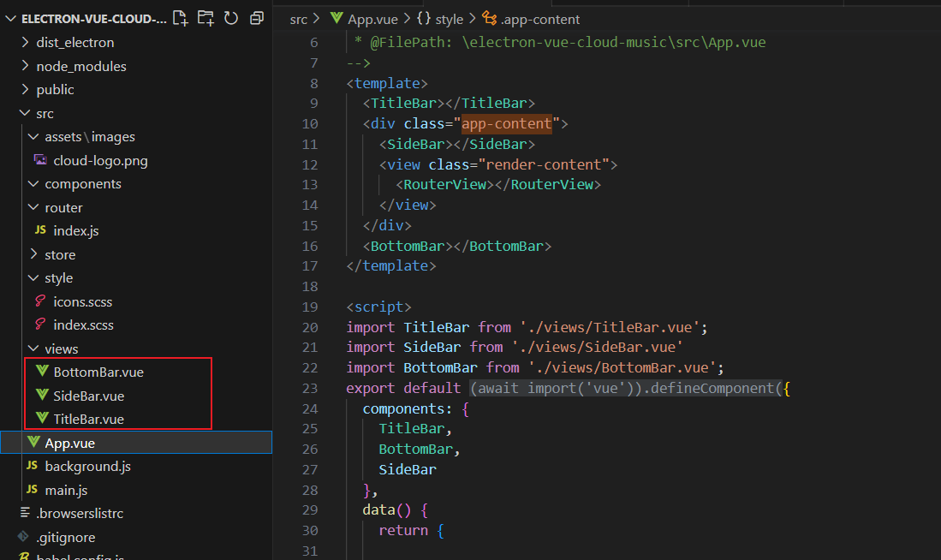Open icons.scss file
The width and height of the screenshot is (941, 560).
point(83,301)
